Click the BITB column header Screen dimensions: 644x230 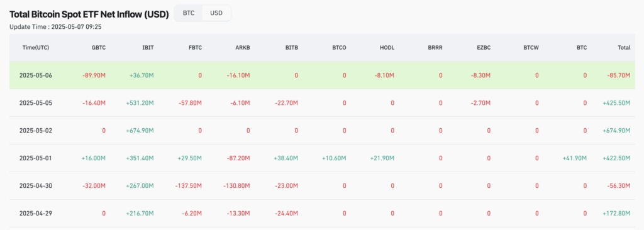click(x=291, y=48)
